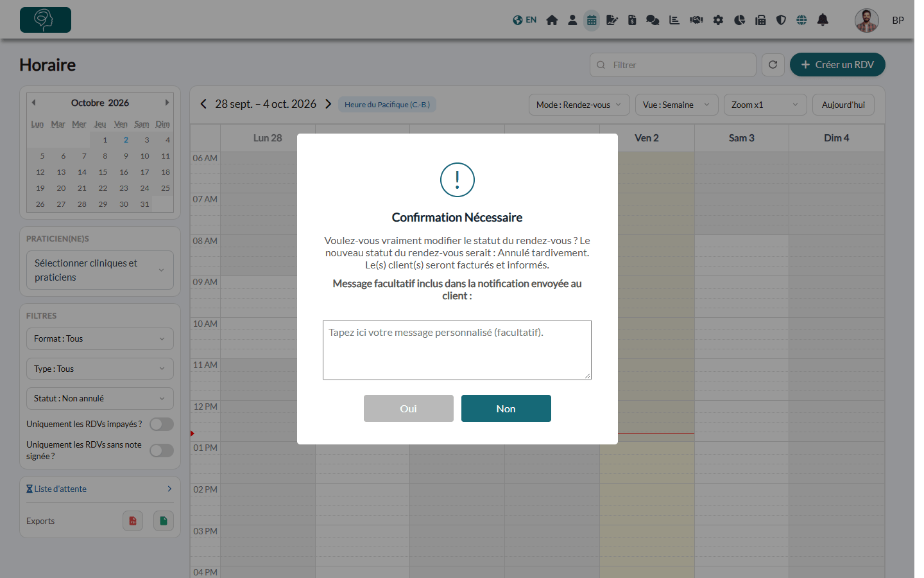The image size is (924, 578).
Task: Export schedule as green spreadsheet icon
Action: coord(164,521)
